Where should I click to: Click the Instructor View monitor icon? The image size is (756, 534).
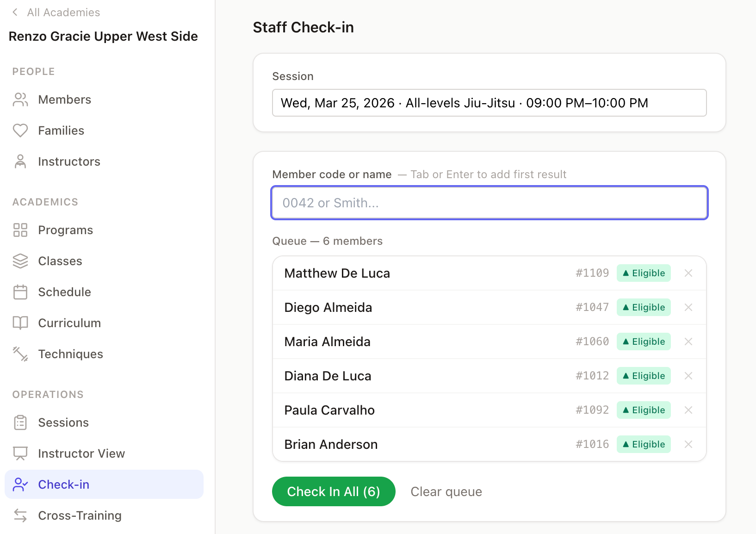coord(20,453)
